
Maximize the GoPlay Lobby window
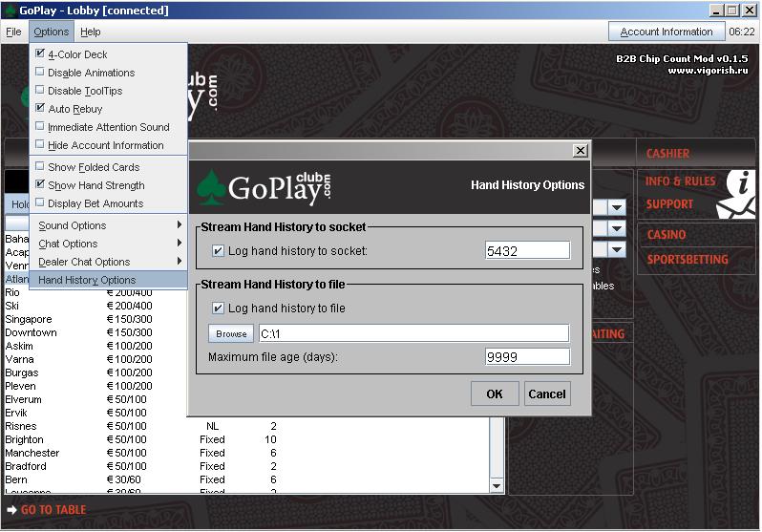[731, 10]
